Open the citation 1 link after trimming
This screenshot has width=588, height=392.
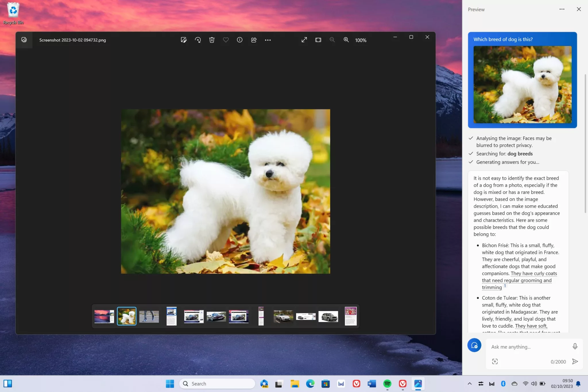(x=505, y=286)
